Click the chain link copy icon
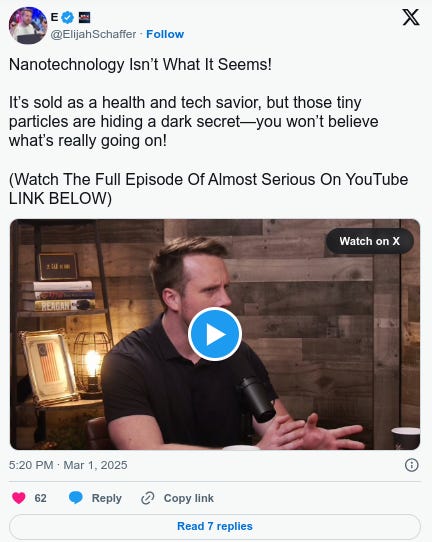The height and width of the screenshot is (542, 432). point(148,498)
